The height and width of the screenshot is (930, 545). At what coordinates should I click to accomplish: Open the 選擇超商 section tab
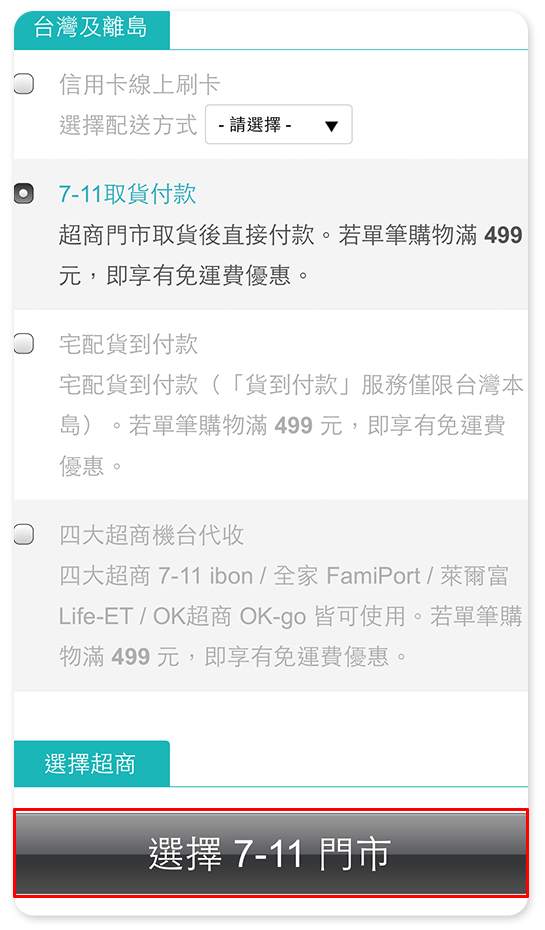(91, 763)
